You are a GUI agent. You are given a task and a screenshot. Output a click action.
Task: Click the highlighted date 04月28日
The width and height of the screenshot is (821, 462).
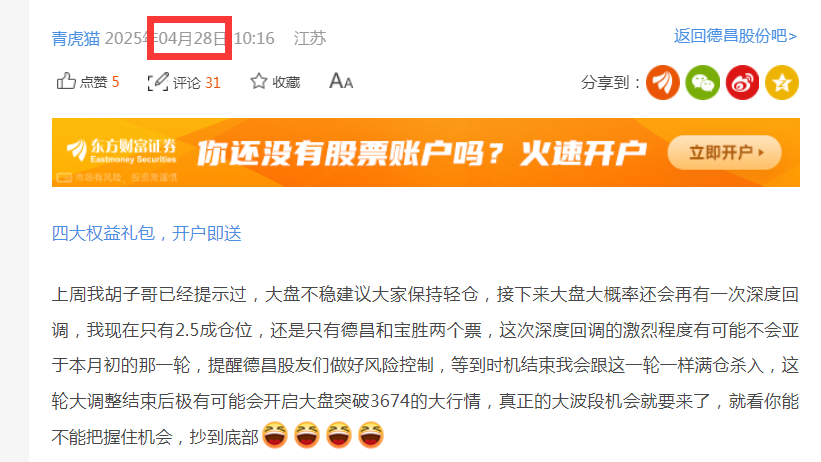click(x=190, y=38)
